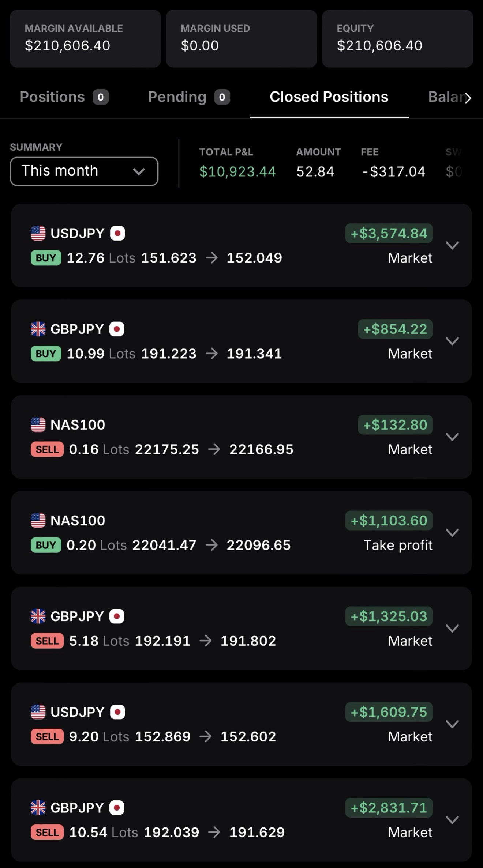Expand the GBPJPY +$1,325.03 trade details
The width and height of the screenshot is (483, 868).
[452, 629]
